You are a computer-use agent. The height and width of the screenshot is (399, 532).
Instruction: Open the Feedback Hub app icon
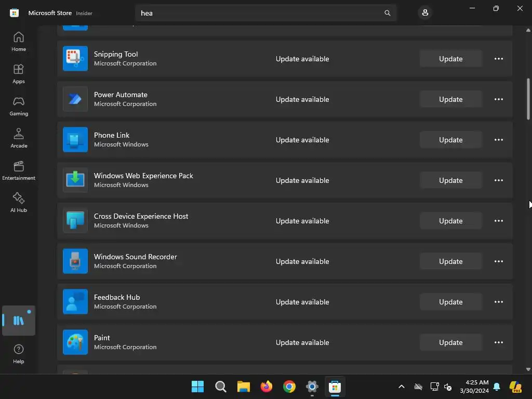pyautogui.click(x=75, y=302)
